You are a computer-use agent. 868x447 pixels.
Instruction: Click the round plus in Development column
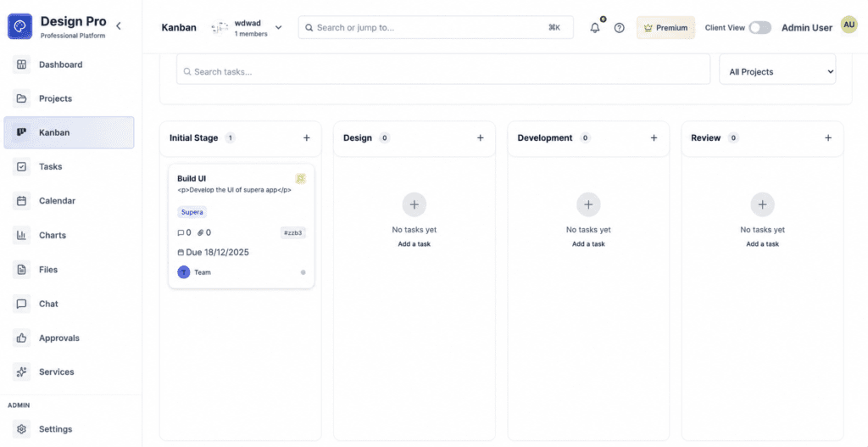click(x=588, y=205)
